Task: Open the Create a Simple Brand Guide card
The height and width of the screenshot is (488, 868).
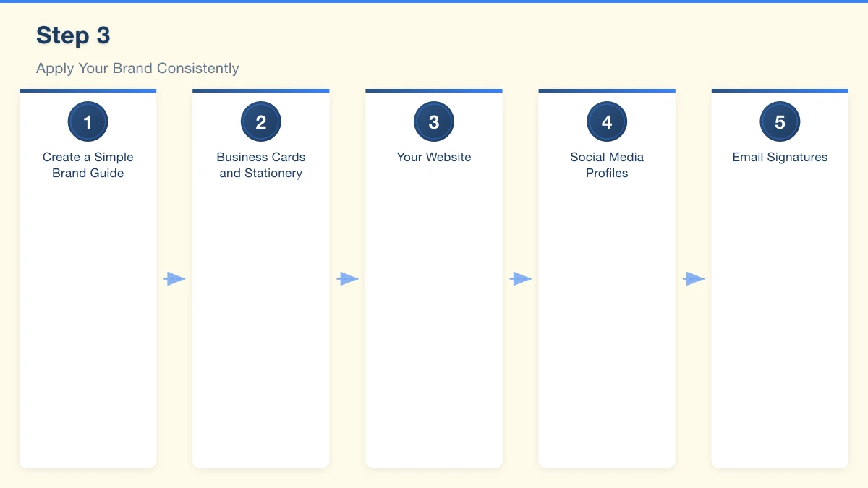Action: [88, 165]
